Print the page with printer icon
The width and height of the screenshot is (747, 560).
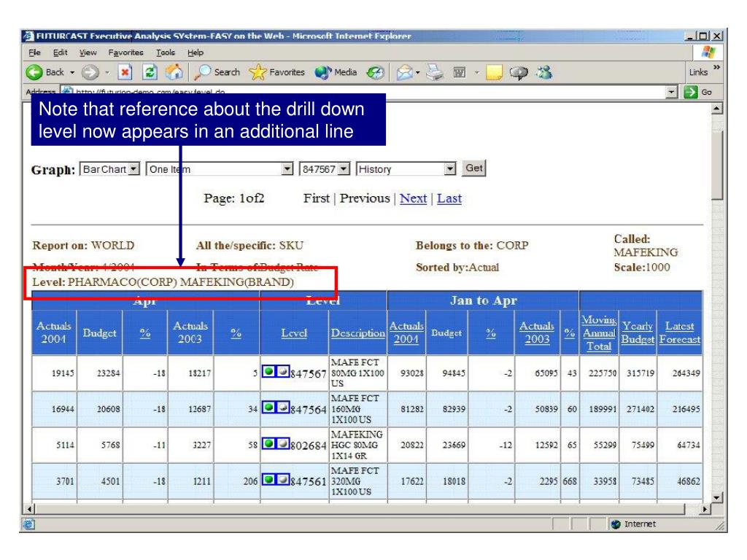(435, 72)
